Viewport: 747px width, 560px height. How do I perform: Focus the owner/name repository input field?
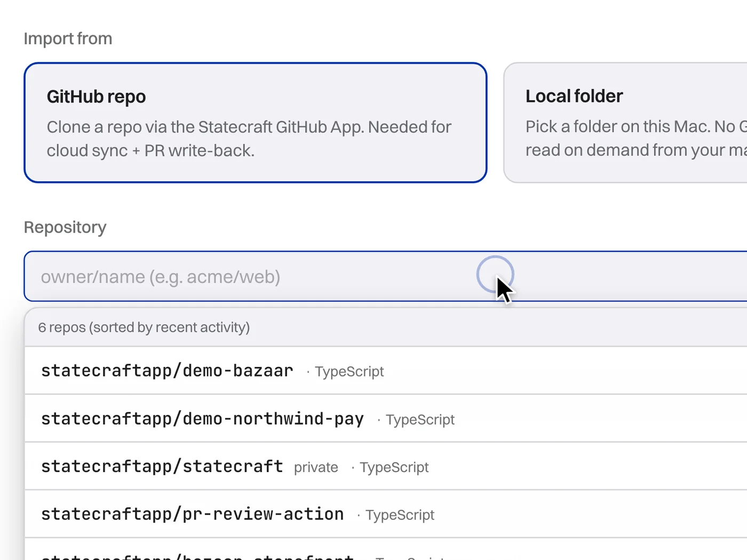(x=385, y=276)
